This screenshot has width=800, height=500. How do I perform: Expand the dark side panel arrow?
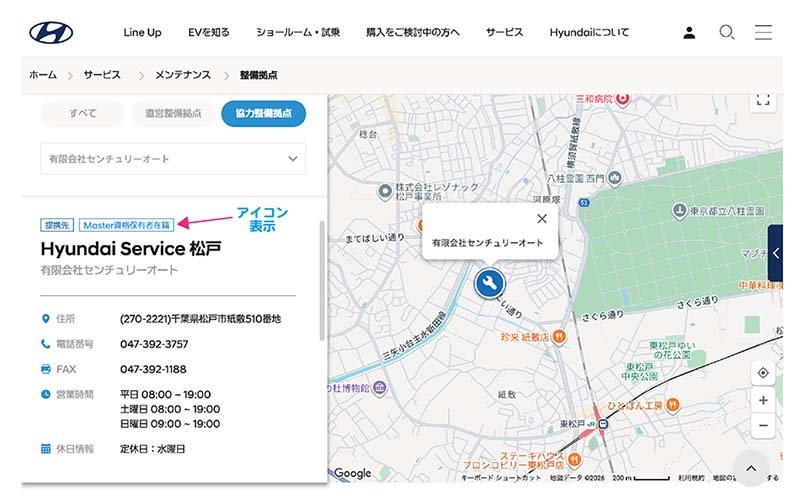point(776,253)
